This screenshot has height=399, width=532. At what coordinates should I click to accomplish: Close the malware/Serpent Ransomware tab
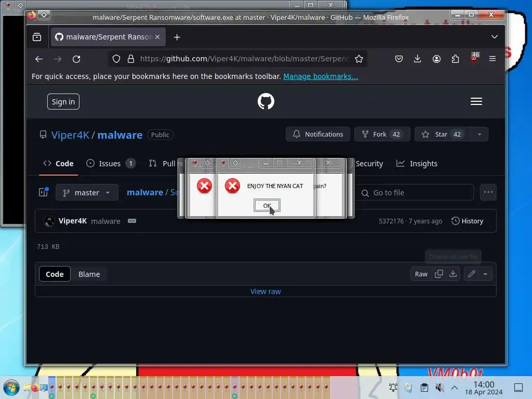point(157,37)
